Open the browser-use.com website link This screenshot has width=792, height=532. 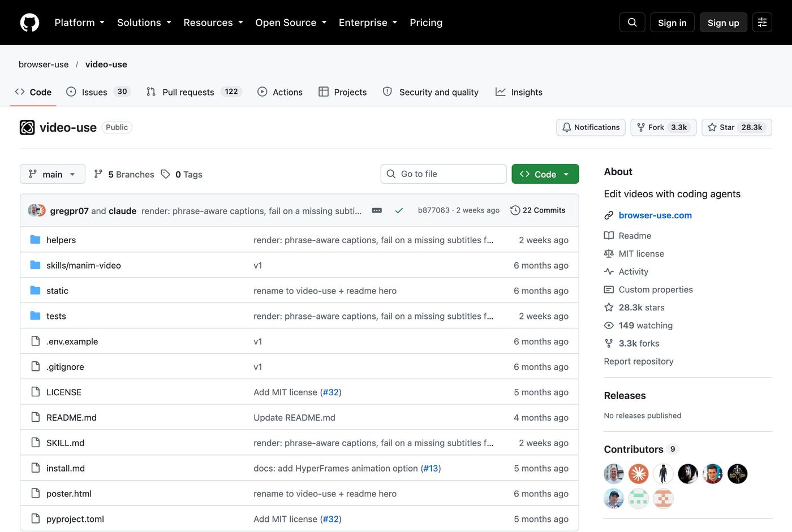pos(655,215)
